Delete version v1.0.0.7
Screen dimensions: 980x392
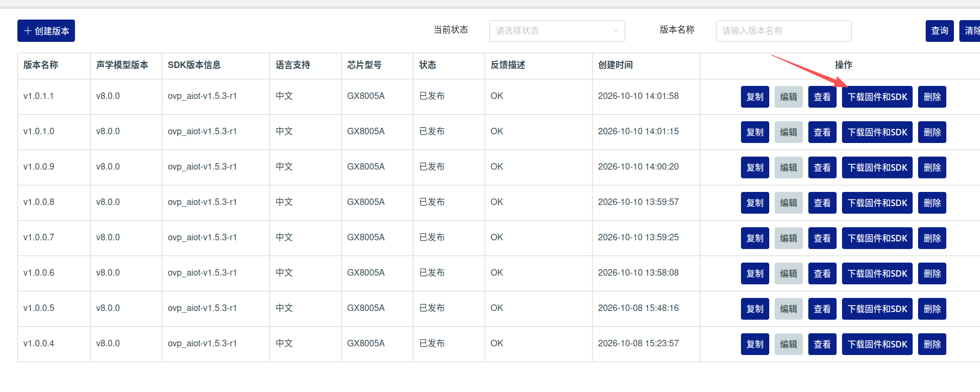[x=932, y=238]
